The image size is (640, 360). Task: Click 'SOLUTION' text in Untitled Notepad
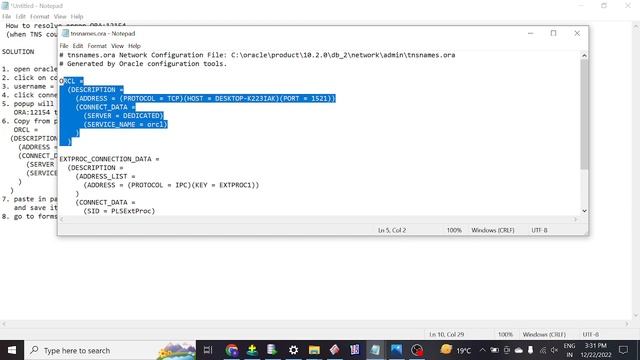pyautogui.click(x=18, y=52)
